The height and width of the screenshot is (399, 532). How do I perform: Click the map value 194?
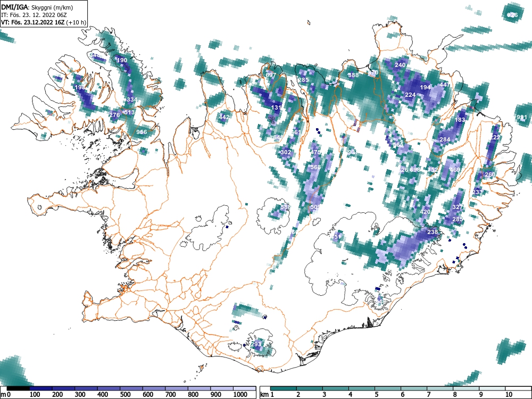pyautogui.click(x=426, y=87)
